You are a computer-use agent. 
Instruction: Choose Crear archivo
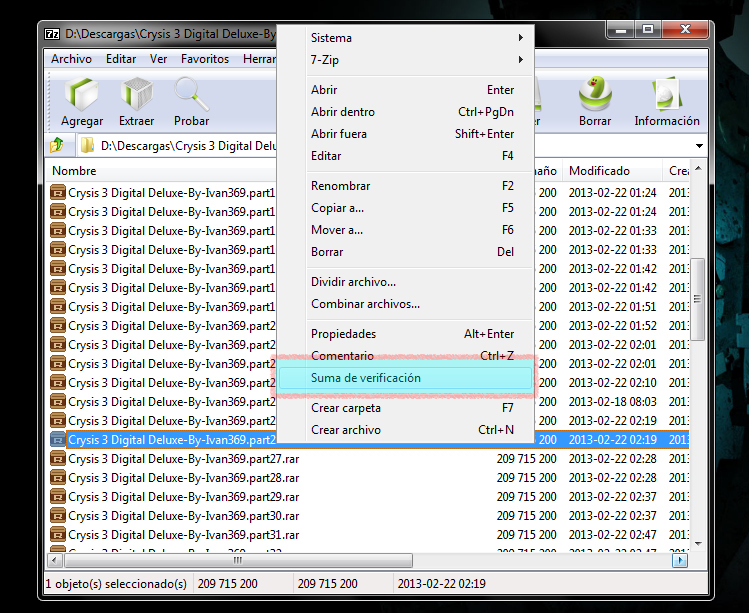coord(405,430)
